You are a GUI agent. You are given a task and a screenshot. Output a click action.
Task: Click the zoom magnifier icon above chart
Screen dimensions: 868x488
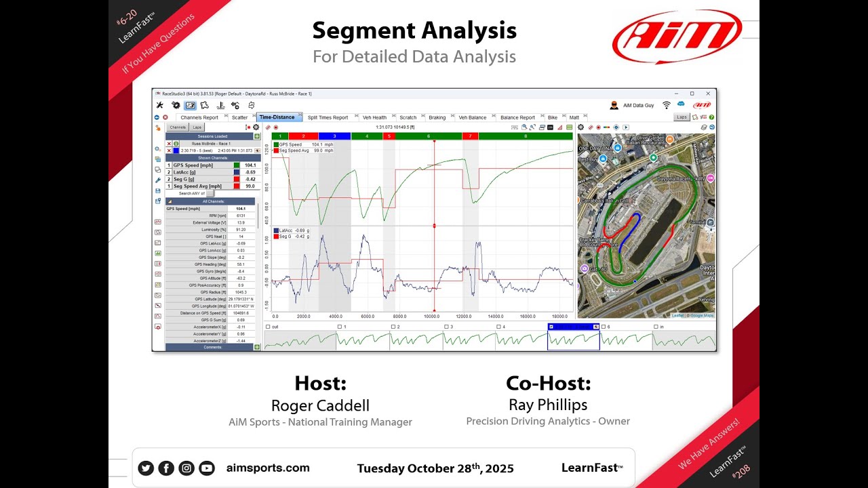tap(524, 127)
